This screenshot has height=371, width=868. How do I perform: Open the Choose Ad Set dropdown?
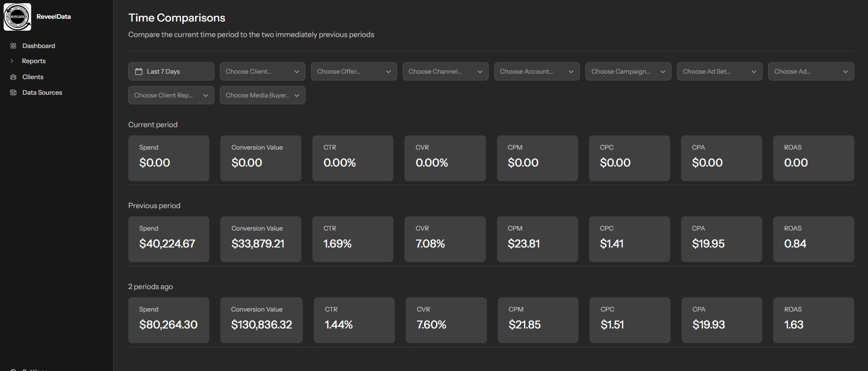[x=720, y=71]
